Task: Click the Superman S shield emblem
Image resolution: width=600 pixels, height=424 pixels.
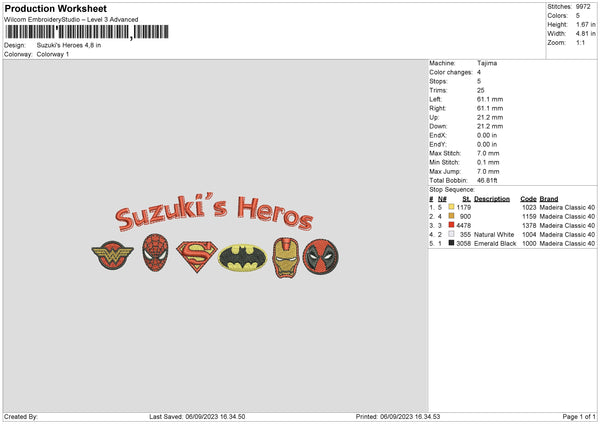Action: (197, 256)
